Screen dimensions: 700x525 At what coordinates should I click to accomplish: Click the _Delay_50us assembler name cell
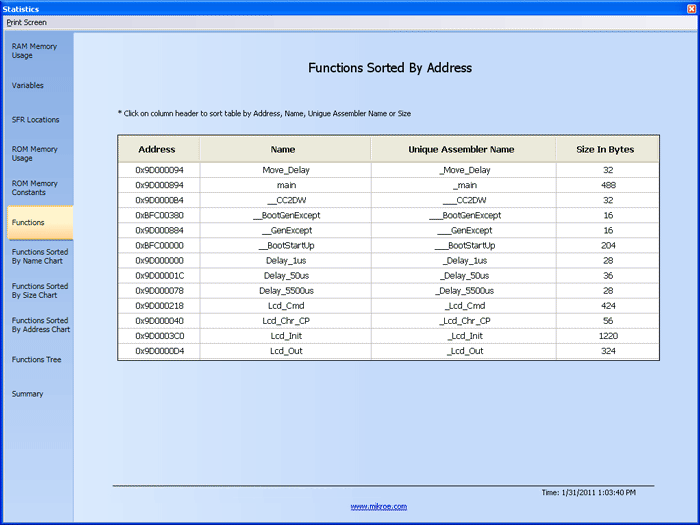point(464,276)
